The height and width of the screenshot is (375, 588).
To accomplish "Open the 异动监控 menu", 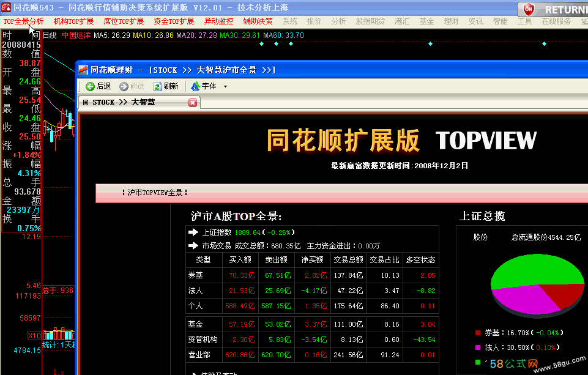I will click(x=218, y=21).
